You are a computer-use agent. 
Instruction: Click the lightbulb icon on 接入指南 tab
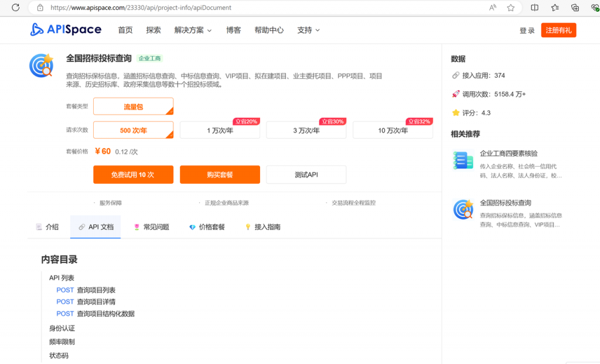(x=248, y=227)
